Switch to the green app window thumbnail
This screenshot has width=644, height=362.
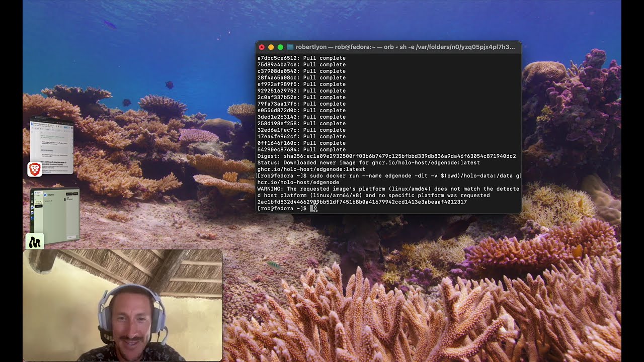tap(55, 215)
